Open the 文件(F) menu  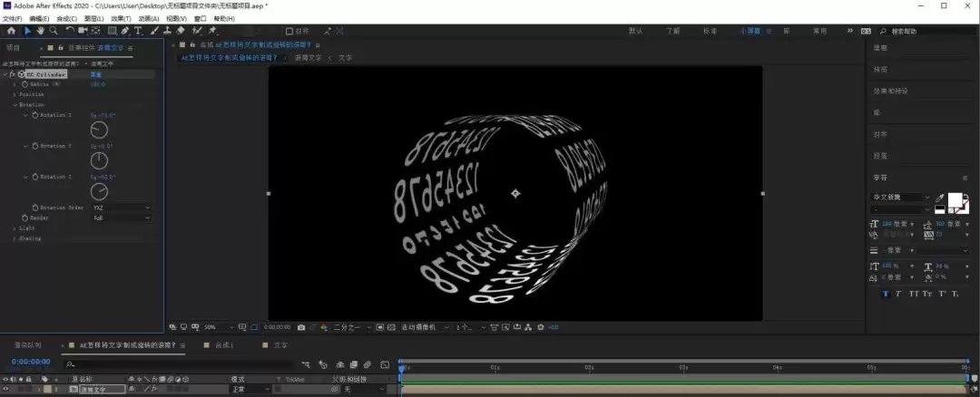(x=12, y=19)
